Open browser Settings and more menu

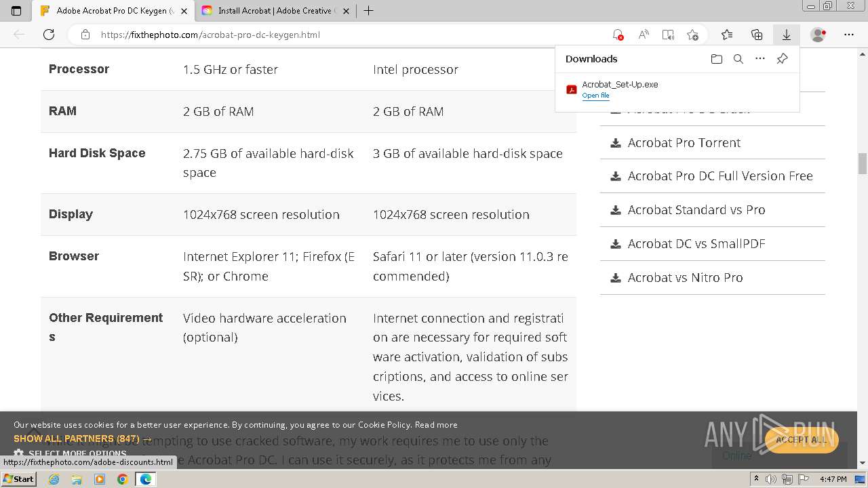point(849,35)
